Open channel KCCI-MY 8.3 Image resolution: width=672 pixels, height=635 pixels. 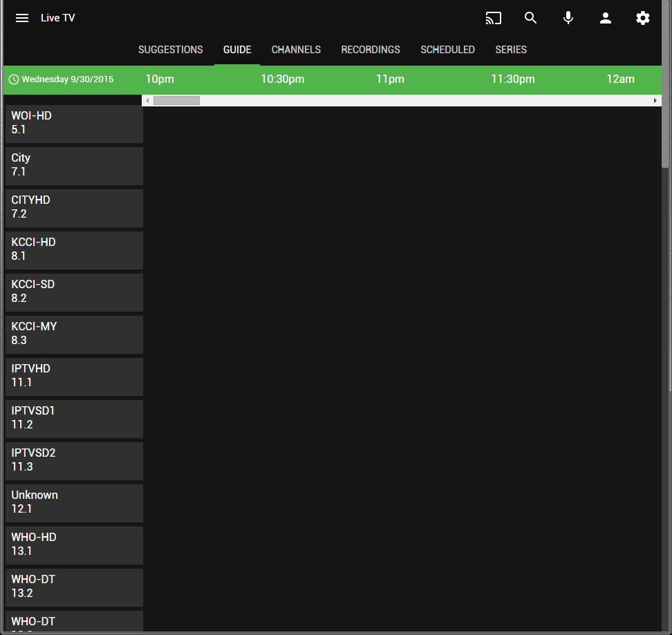(74, 335)
